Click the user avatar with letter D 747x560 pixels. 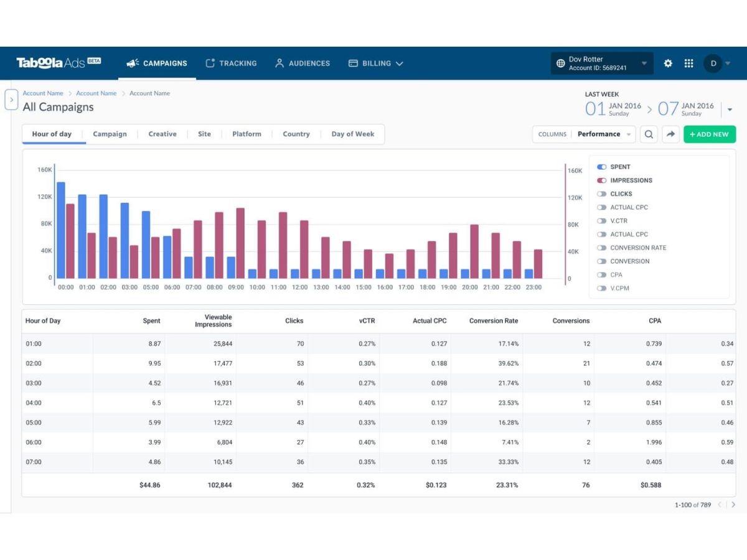click(x=713, y=63)
